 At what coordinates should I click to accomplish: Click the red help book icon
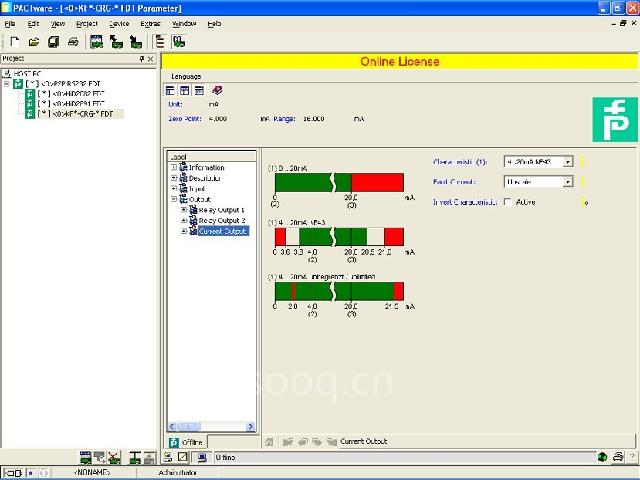[x=217, y=91]
